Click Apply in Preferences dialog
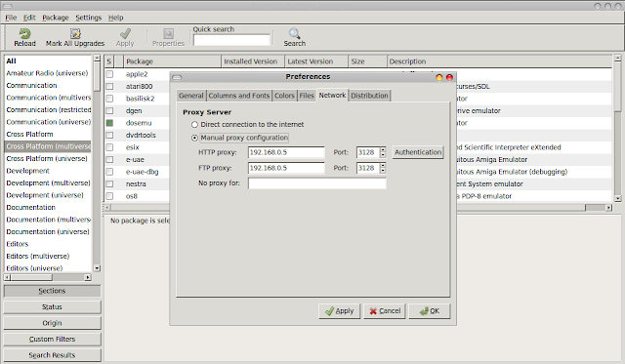The width and height of the screenshot is (625, 364). pos(339,311)
